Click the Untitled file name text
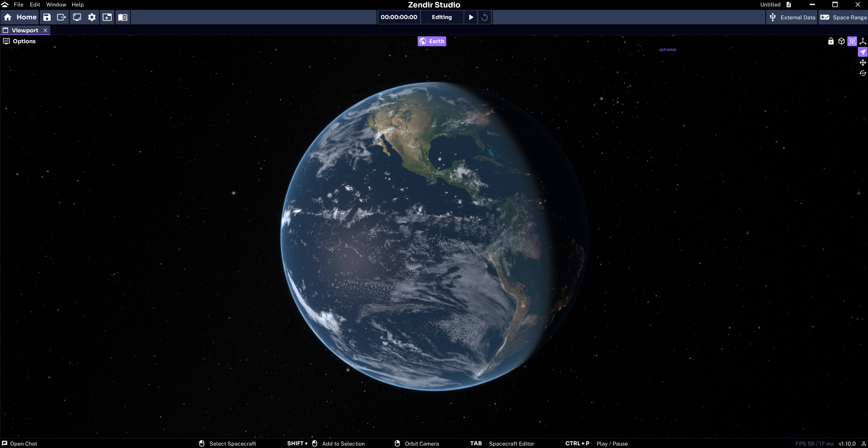 [x=770, y=4]
